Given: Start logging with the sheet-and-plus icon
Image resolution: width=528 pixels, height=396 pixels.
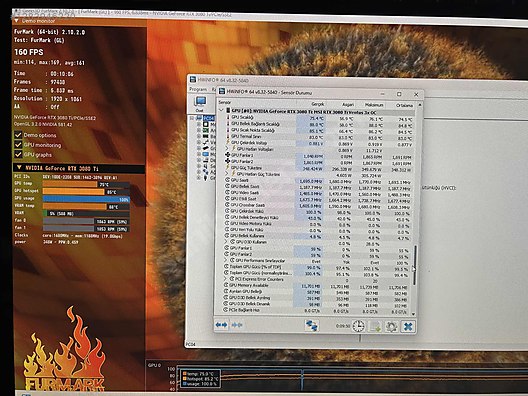Looking at the screenshot, I should tap(375, 326).
